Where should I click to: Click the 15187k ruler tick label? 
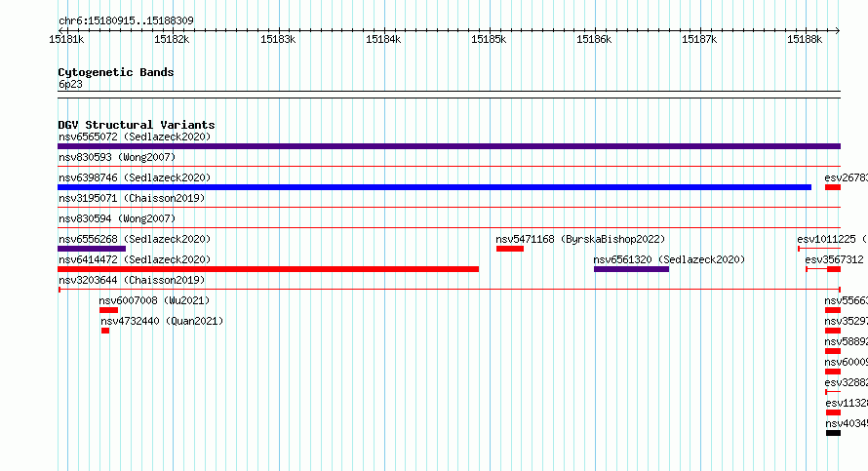(699, 39)
